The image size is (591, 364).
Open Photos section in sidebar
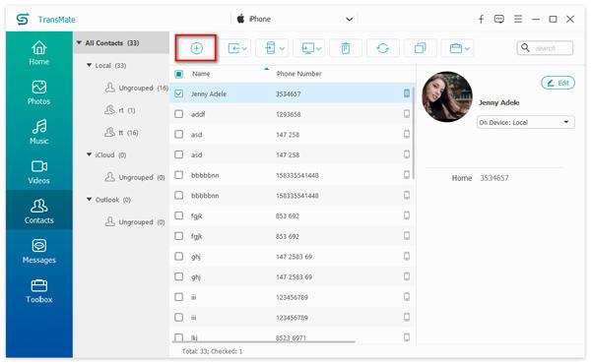click(x=39, y=92)
